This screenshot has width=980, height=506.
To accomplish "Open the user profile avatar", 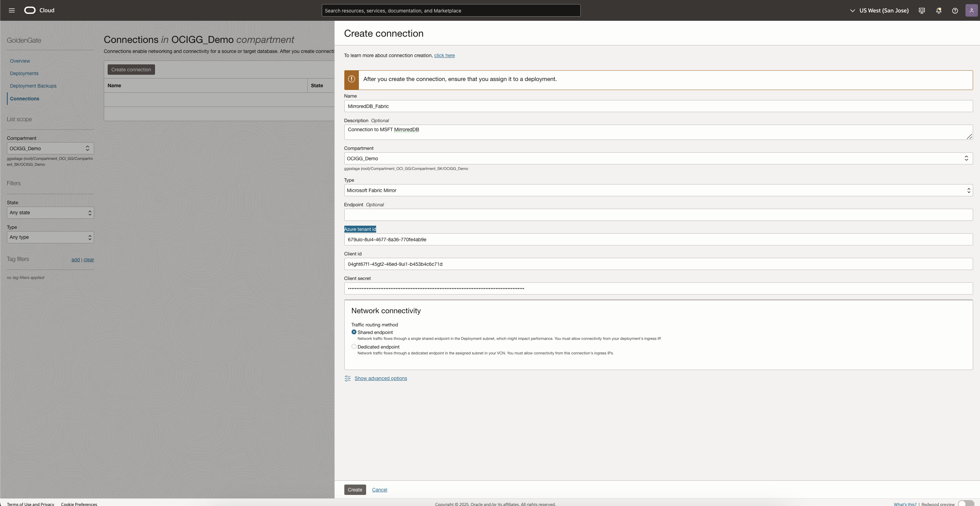I will tap(971, 10).
